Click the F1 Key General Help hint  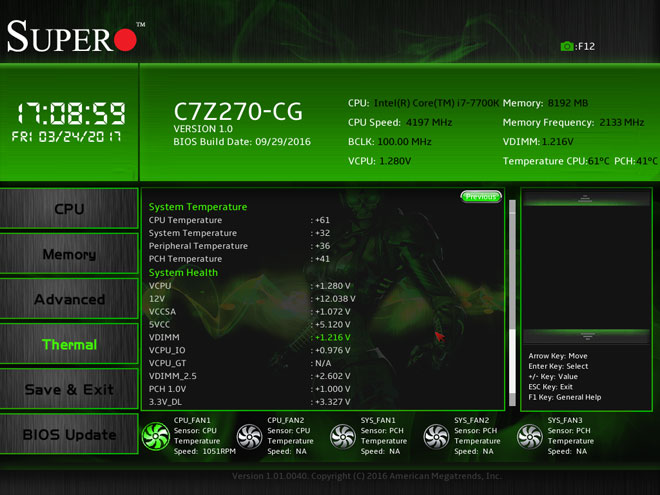point(564,397)
